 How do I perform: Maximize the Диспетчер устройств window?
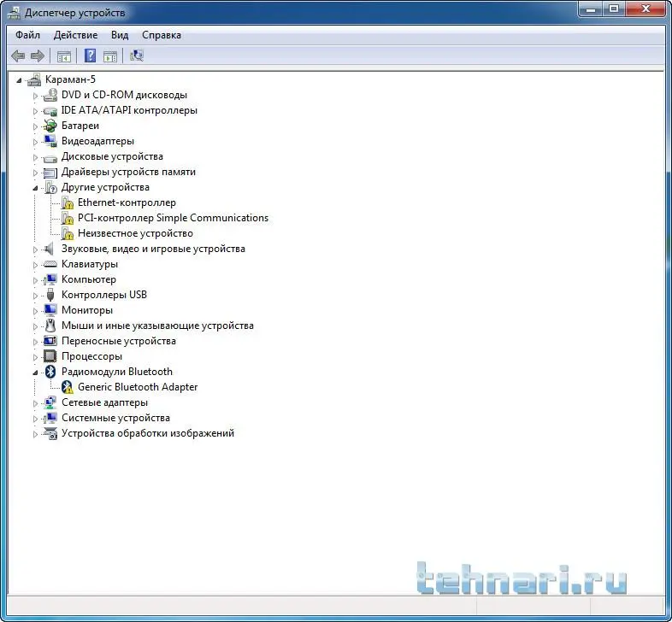click(x=614, y=9)
